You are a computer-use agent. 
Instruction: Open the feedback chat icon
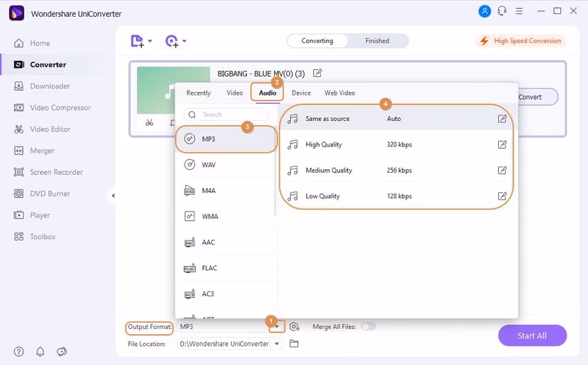pos(62,351)
